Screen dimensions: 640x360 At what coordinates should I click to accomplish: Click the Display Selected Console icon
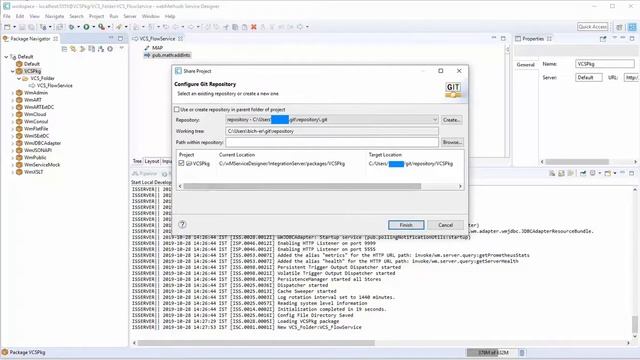click(593, 173)
